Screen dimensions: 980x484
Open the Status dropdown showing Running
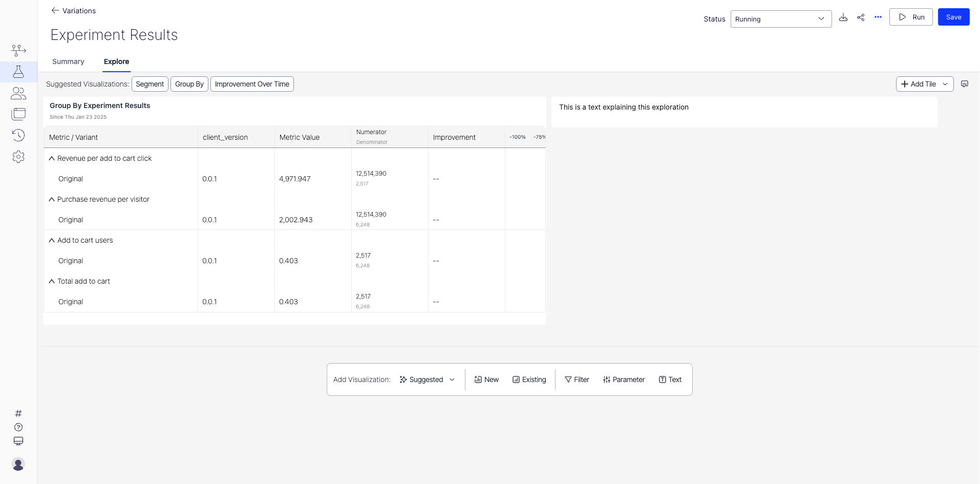(x=780, y=19)
